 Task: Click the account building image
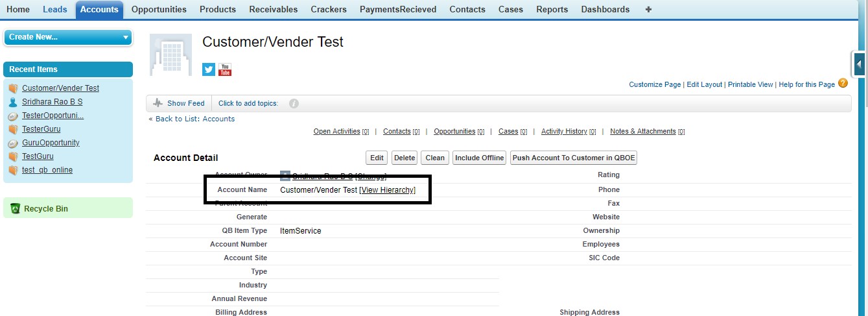(x=170, y=55)
